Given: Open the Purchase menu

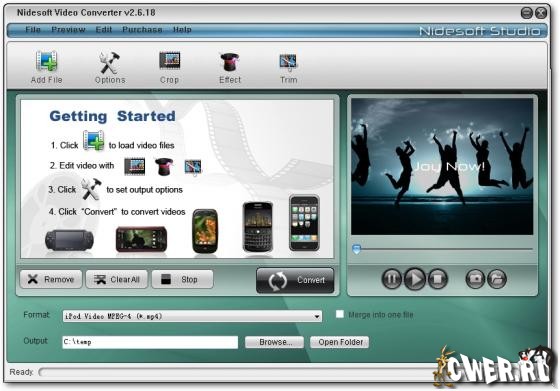Looking at the screenshot, I should point(142,30).
